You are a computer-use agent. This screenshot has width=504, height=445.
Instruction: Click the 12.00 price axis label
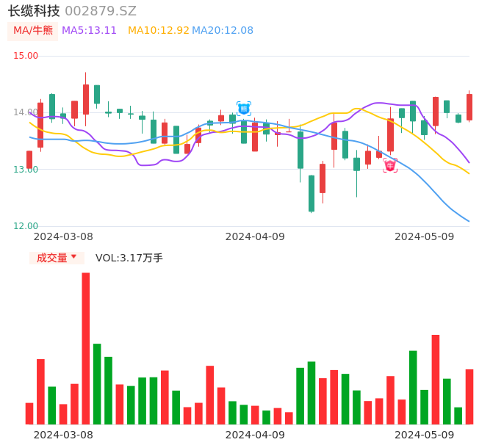(x=26, y=226)
